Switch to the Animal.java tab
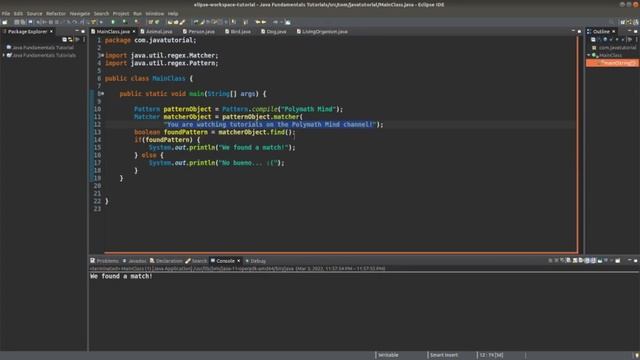Image resolution: width=640 pixels, height=360 pixels. pyautogui.click(x=159, y=31)
